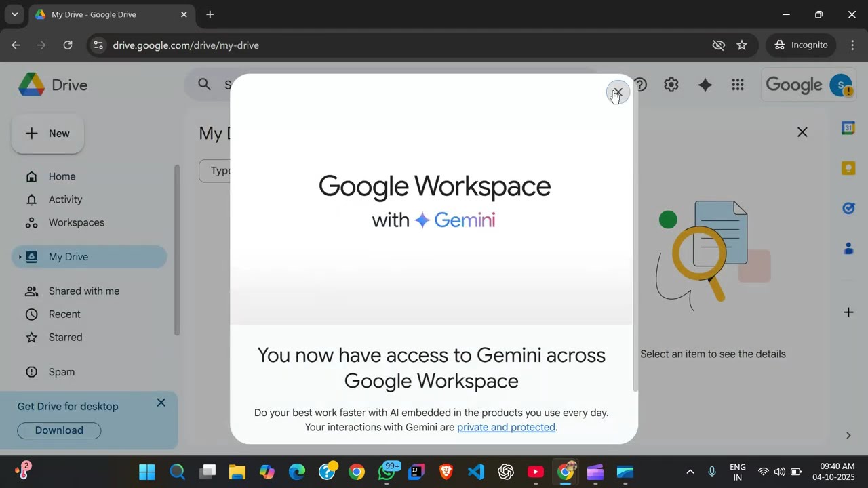Open Shared with me
Image resolution: width=868 pixels, height=488 pixels.
coord(83,291)
